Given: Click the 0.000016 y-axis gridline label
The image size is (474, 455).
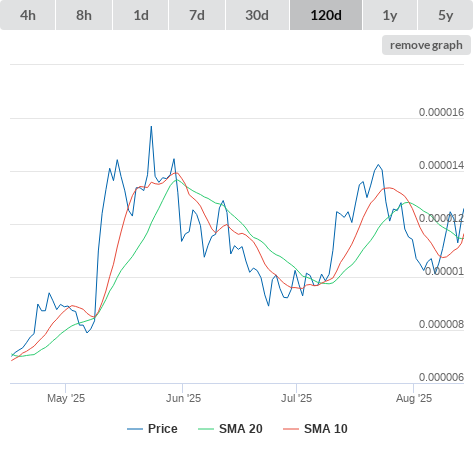Looking at the screenshot, I should (x=441, y=112).
